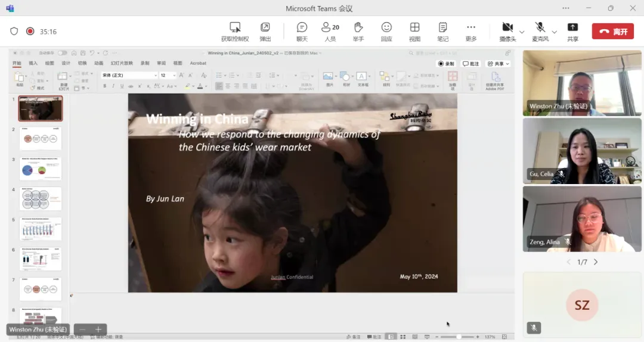
Task: Insert Picture (图片) from ribbon
Action: (x=329, y=79)
